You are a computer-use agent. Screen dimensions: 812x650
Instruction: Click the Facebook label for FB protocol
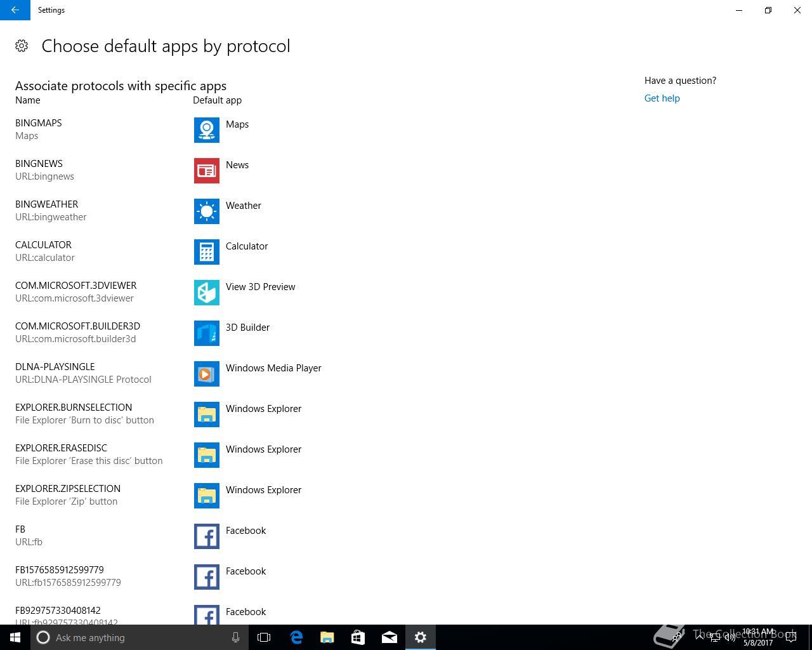coord(246,531)
